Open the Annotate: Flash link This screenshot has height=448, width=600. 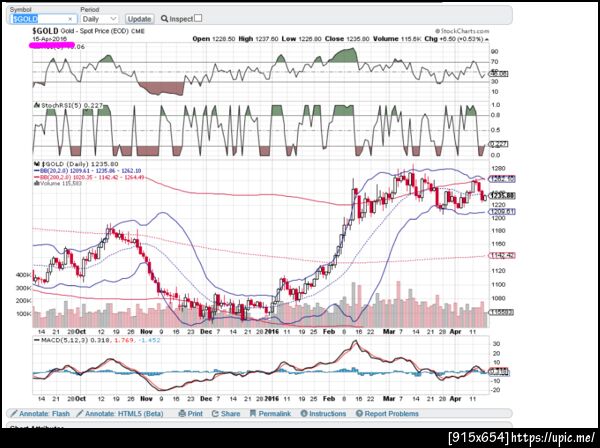[x=40, y=414]
